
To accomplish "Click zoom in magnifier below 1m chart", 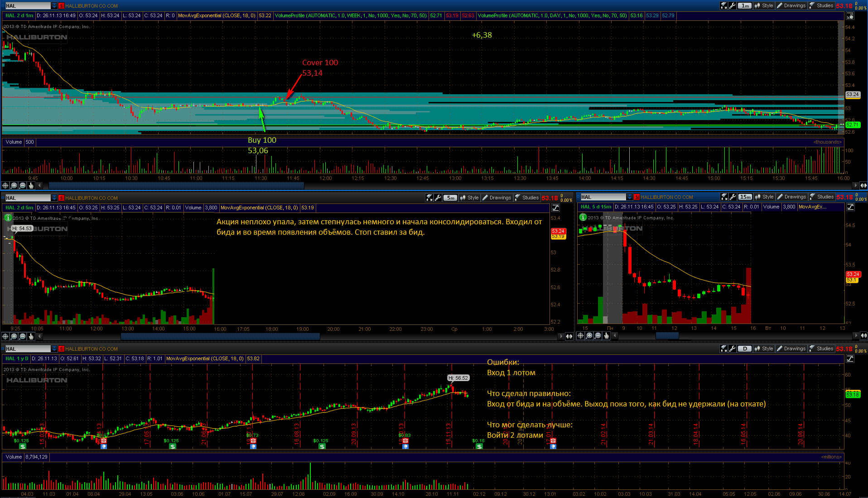I will [14, 185].
